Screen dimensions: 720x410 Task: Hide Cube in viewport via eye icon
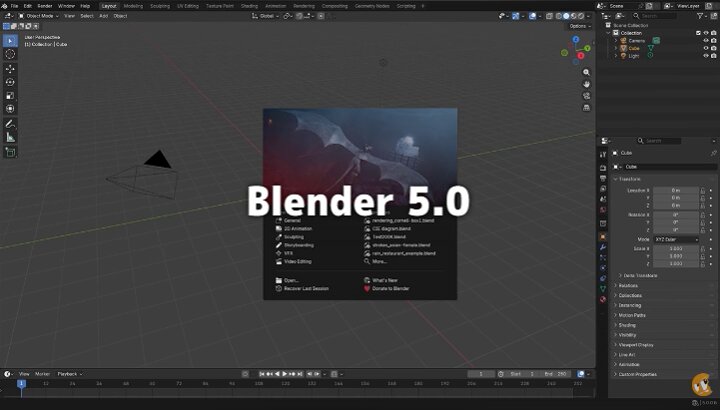click(706, 48)
